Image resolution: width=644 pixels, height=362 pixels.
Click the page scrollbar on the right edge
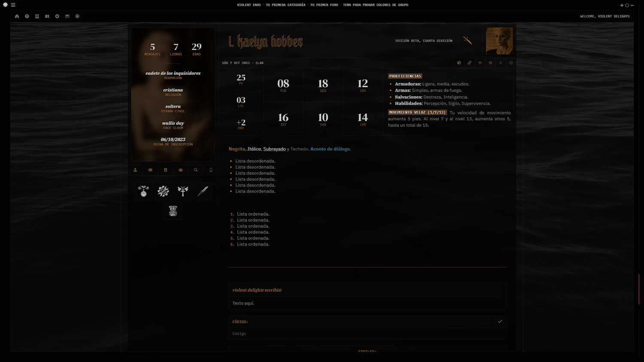(639, 289)
